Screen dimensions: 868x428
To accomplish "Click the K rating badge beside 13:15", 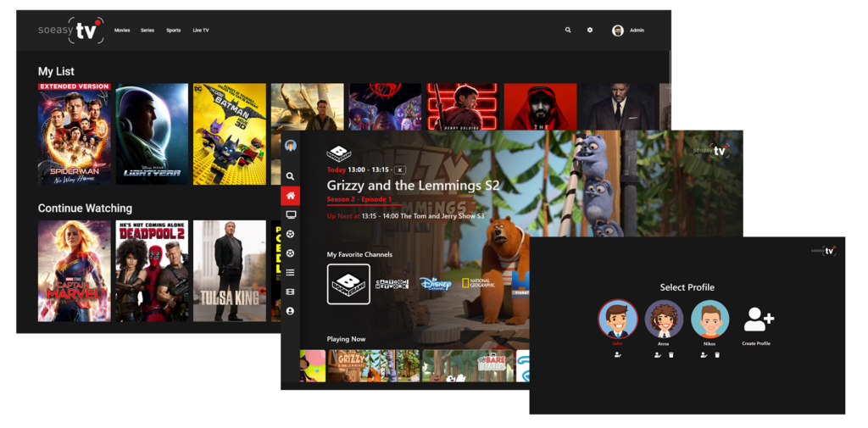I will click(x=400, y=170).
